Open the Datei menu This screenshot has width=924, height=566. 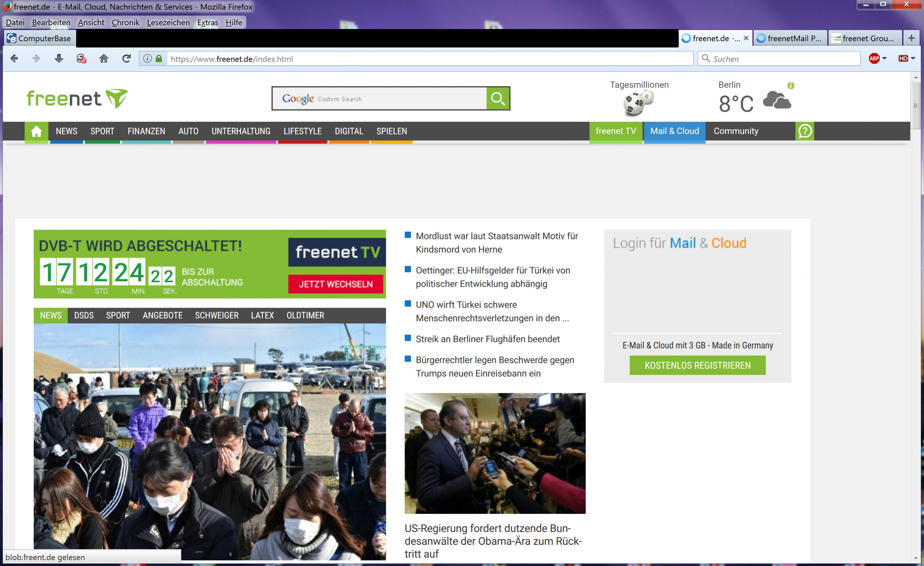point(15,22)
